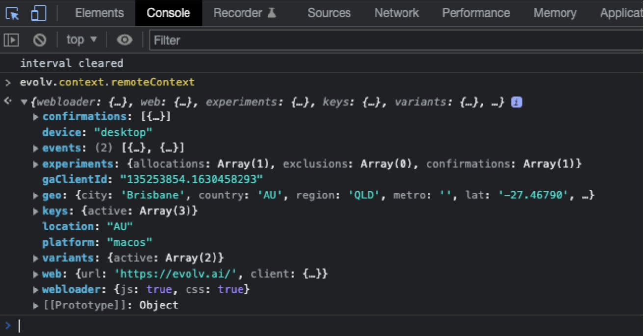Click the location "AU" value
644x336 pixels.
pyautogui.click(x=120, y=227)
